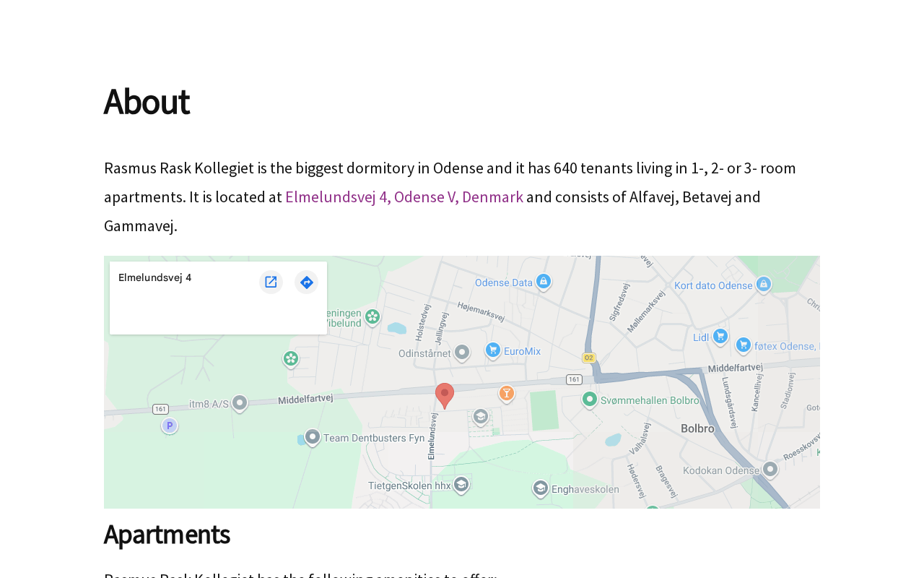This screenshot has height=578, width=924.
Task: Click the Kodokan Odense marker
Action: pyautogui.click(x=770, y=469)
